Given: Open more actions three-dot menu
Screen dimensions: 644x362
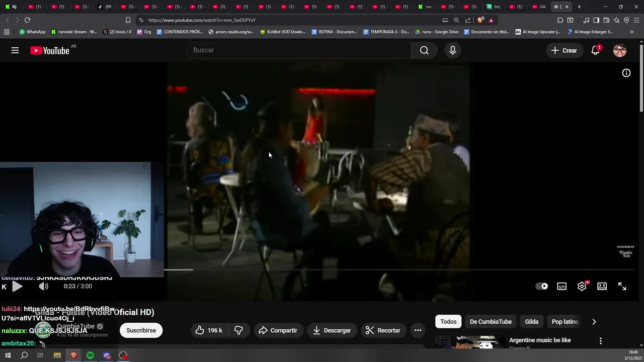Looking at the screenshot, I should click(418, 330).
